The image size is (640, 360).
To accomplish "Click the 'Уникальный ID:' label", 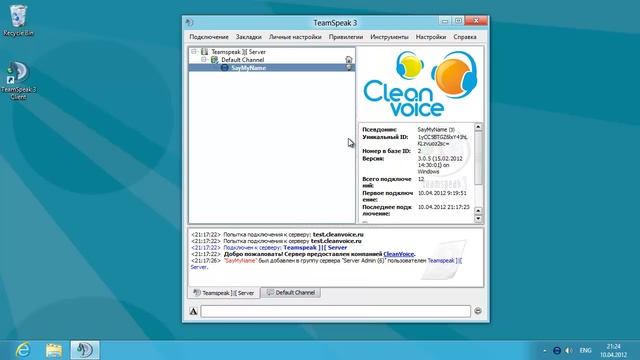I will tap(385, 137).
